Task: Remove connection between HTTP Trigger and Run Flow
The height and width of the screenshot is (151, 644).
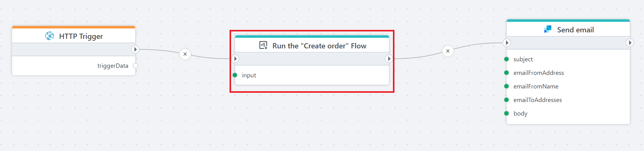Action: tap(185, 54)
